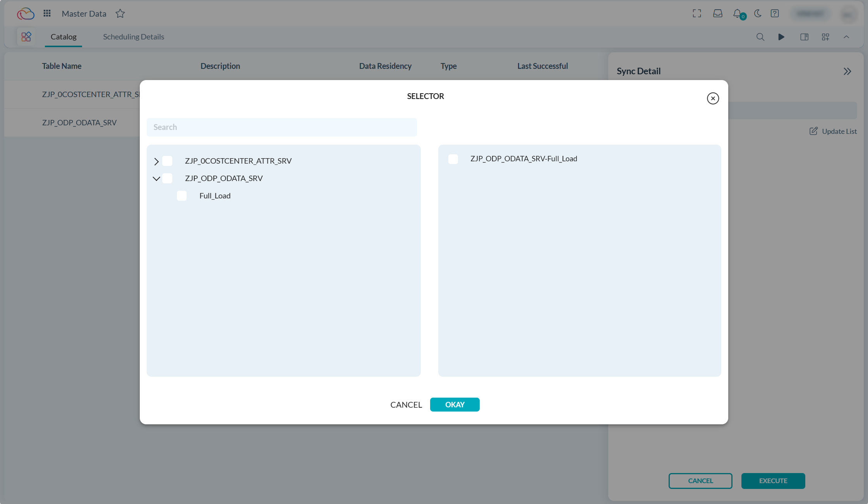868x504 pixels.
Task: Expand the ZJP_0COSTCENTER_ATTR_SRV tree node
Action: [x=156, y=161]
